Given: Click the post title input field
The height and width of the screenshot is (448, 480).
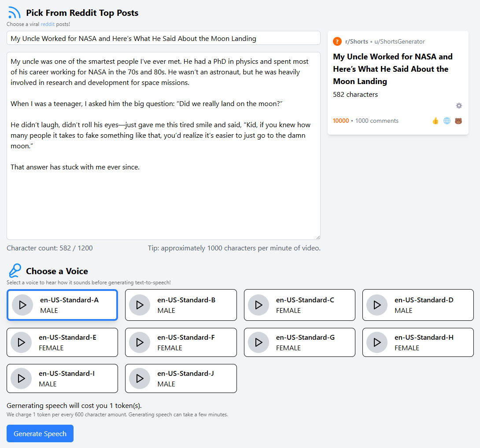Looking at the screenshot, I should pos(163,38).
